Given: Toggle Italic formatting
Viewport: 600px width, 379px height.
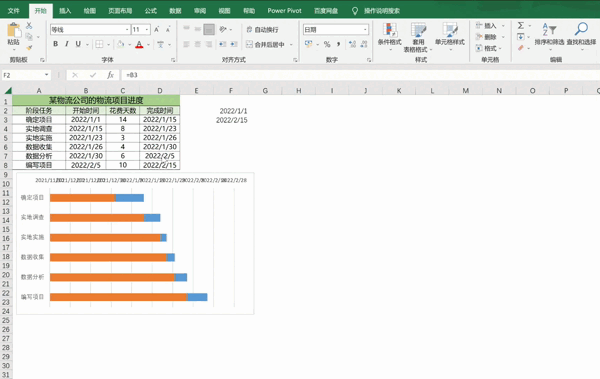Looking at the screenshot, I should (x=67, y=44).
